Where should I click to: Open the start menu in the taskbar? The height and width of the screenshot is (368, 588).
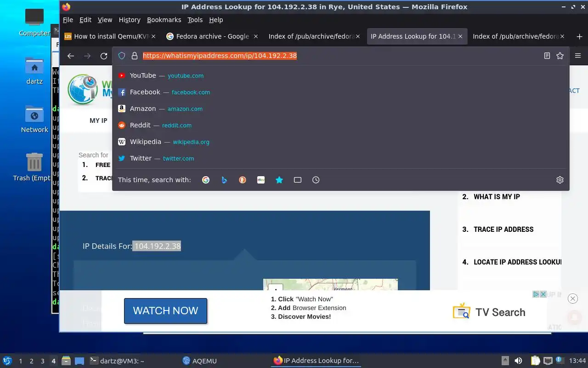coord(7,361)
